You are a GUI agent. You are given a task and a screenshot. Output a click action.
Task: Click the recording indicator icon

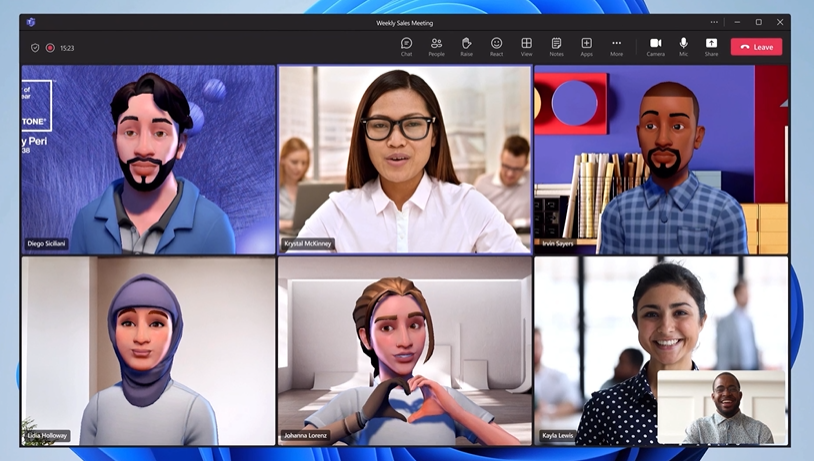click(x=50, y=48)
